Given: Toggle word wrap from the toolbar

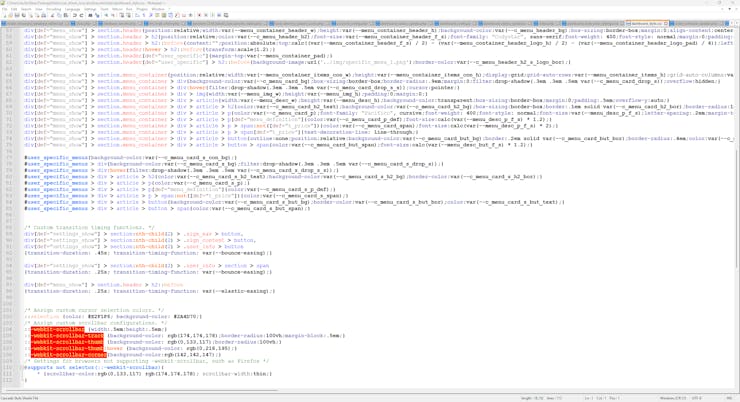Looking at the screenshot, I should (137, 15).
